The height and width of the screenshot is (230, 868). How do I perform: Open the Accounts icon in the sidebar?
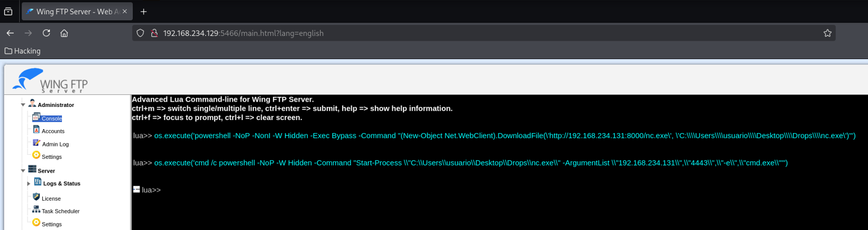(x=36, y=130)
